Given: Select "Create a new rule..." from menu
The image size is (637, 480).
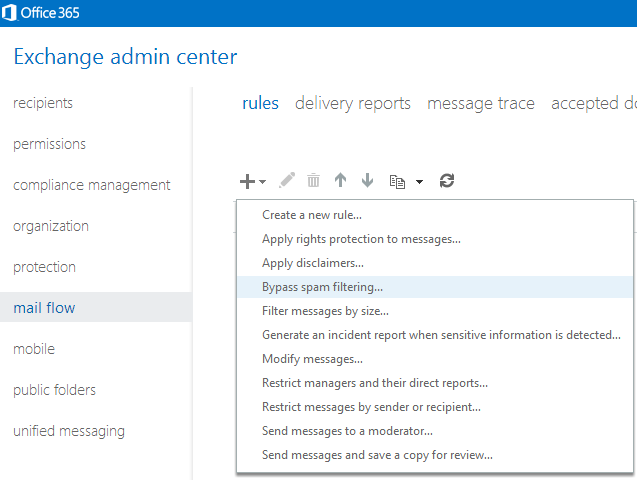Looking at the screenshot, I should tap(312, 215).
